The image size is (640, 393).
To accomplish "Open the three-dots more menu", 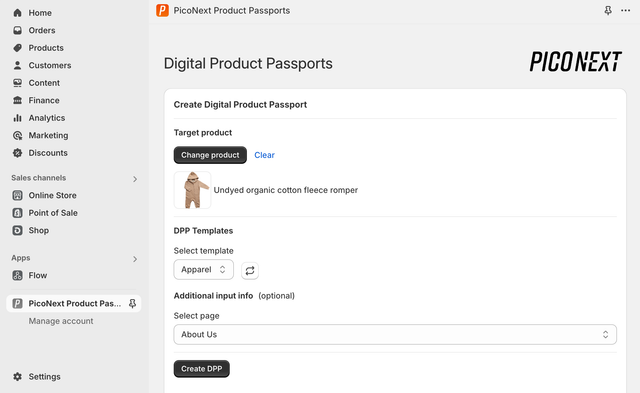I will [625, 11].
